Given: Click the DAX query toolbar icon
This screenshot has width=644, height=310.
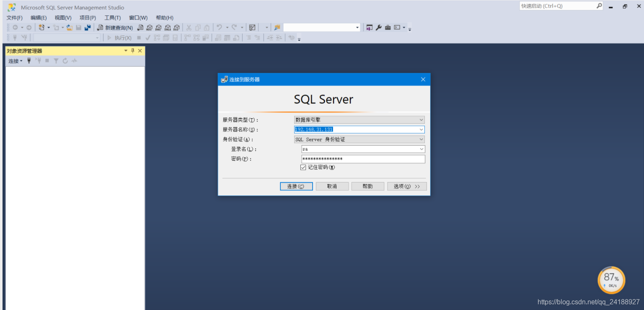Looking at the screenshot, I should coord(176,28).
